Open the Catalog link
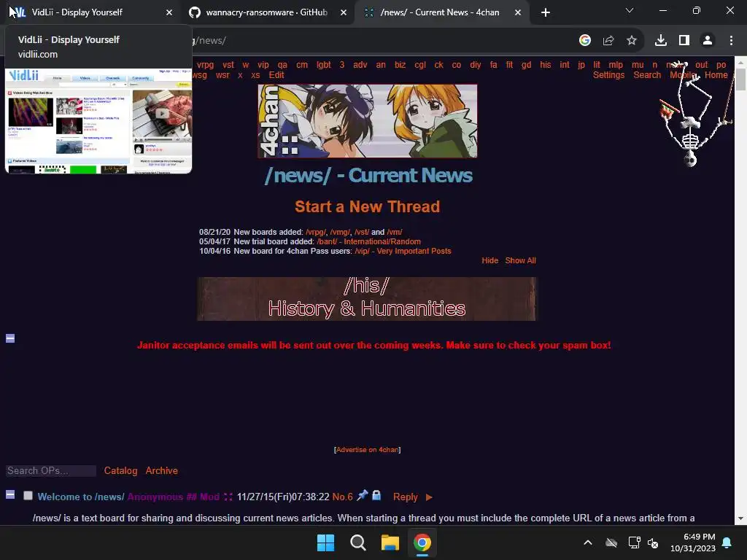The height and width of the screenshot is (560, 747). coord(120,470)
